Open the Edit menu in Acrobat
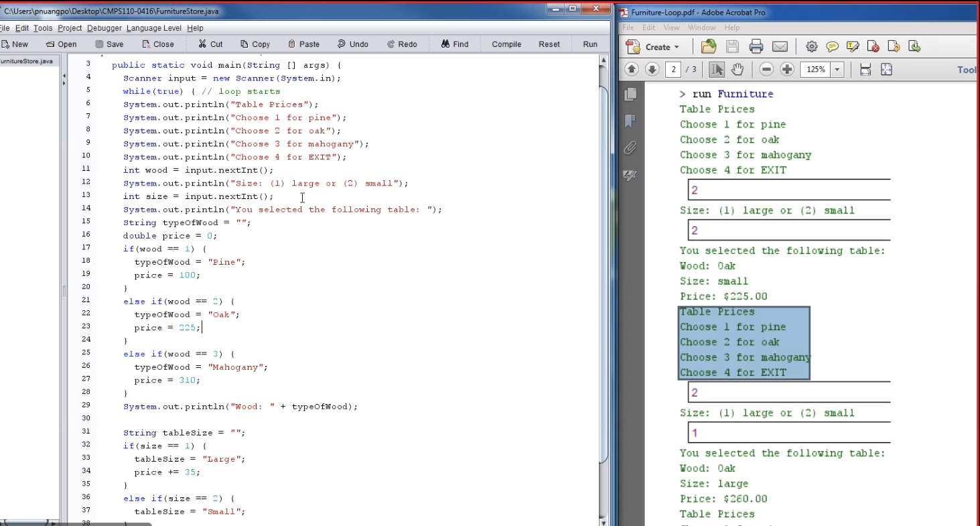980x526 pixels. [649, 27]
